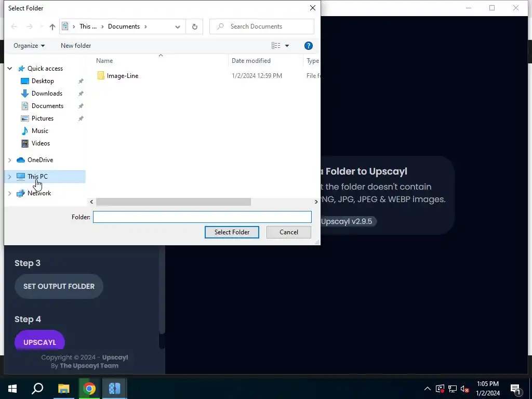Open the dialog help question-mark icon

pyautogui.click(x=308, y=46)
